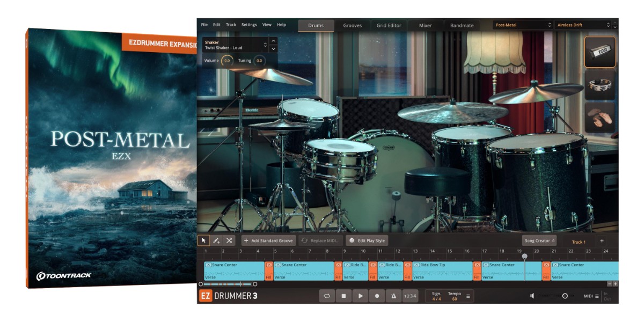Toggle the metronome
The image size is (644, 322).
point(393,296)
